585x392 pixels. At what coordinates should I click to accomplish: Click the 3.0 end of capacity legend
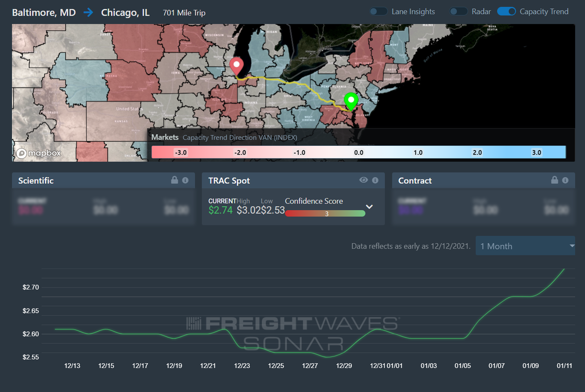536,152
